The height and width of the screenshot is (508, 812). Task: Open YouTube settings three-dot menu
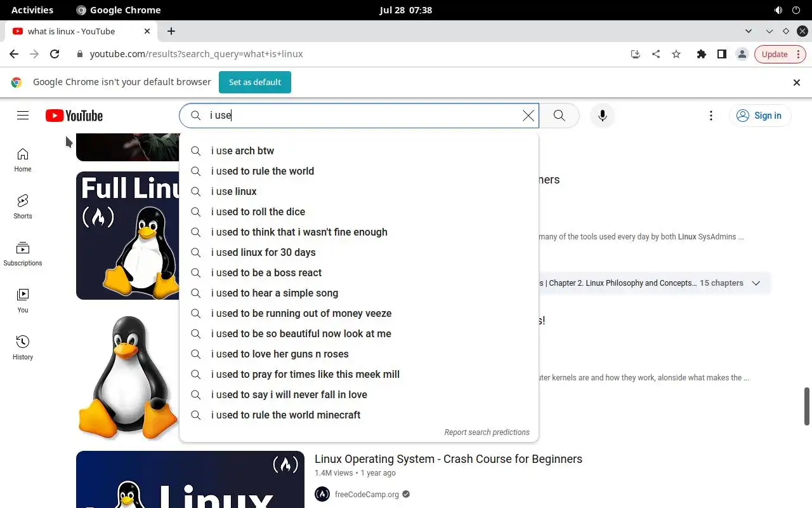[x=711, y=116]
